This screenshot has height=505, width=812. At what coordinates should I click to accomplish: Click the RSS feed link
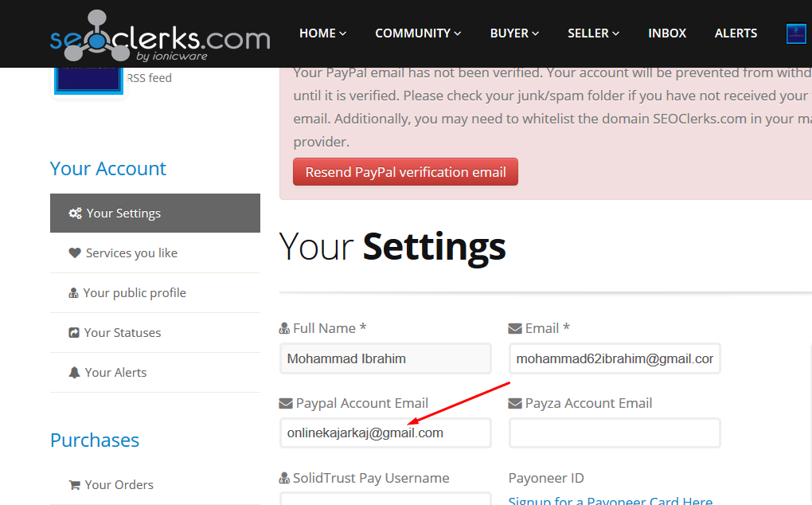click(149, 78)
